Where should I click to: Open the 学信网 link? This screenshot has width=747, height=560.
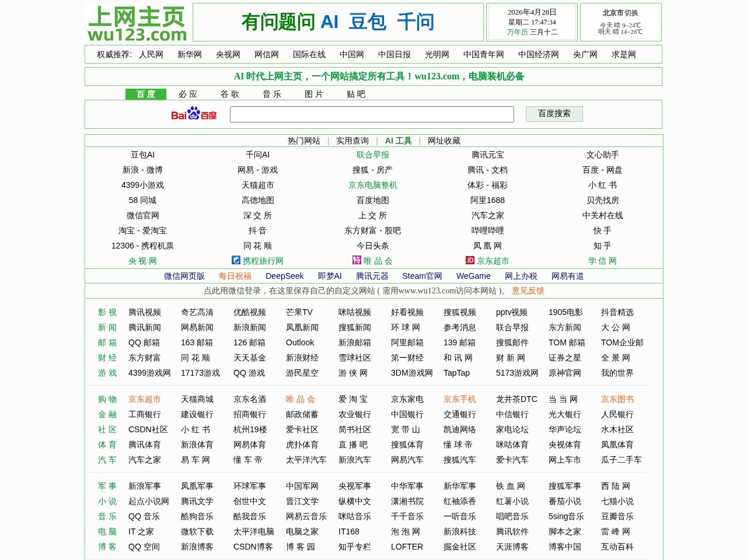click(603, 261)
